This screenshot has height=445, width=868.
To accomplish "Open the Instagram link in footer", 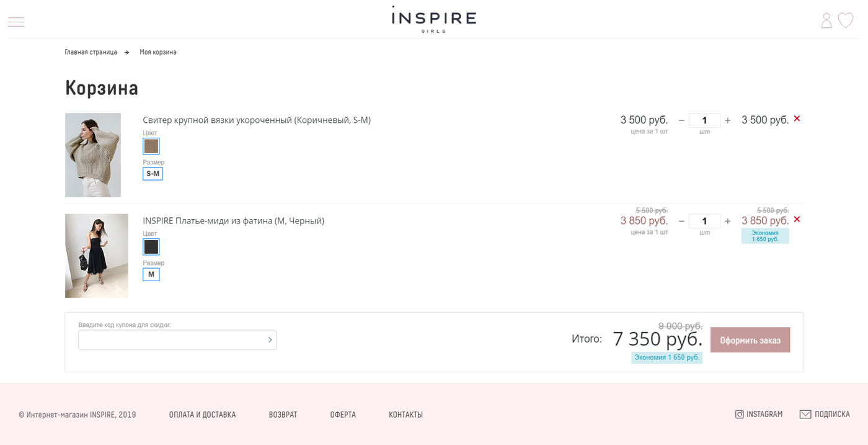I will tap(759, 415).
